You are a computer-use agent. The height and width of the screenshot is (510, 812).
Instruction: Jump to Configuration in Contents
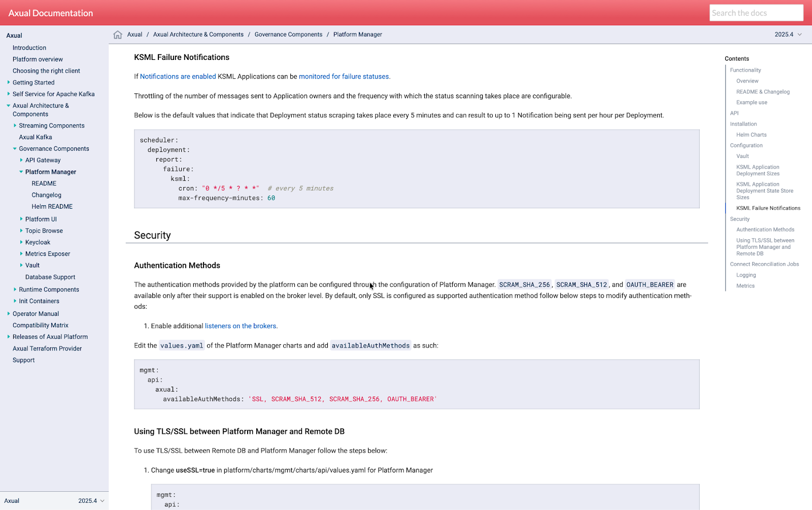pyautogui.click(x=746, y=145)
